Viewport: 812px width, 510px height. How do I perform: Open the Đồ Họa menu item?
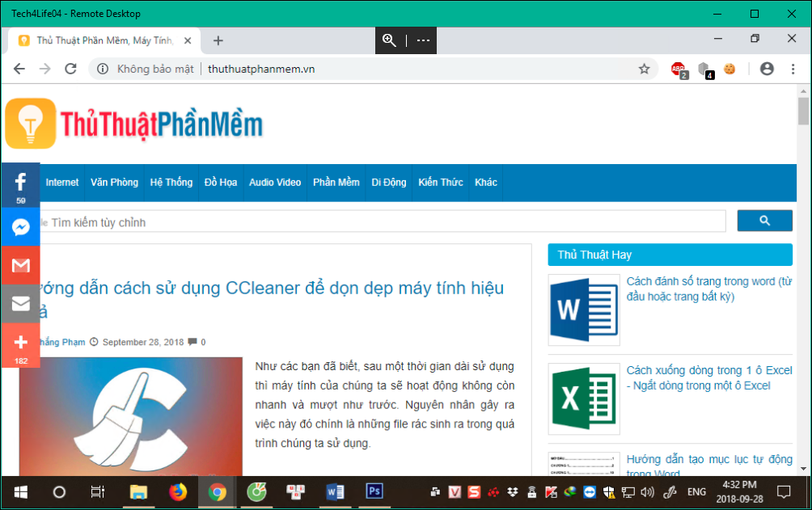pos(221,183)
